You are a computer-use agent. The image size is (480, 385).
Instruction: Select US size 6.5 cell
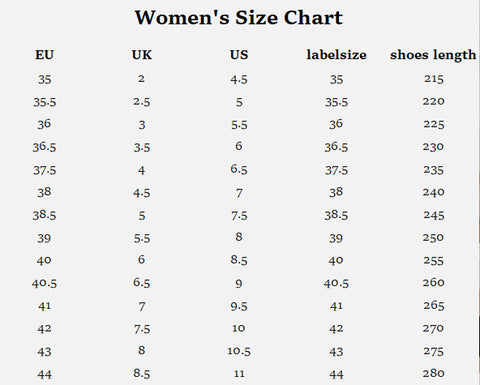(239, 170)
